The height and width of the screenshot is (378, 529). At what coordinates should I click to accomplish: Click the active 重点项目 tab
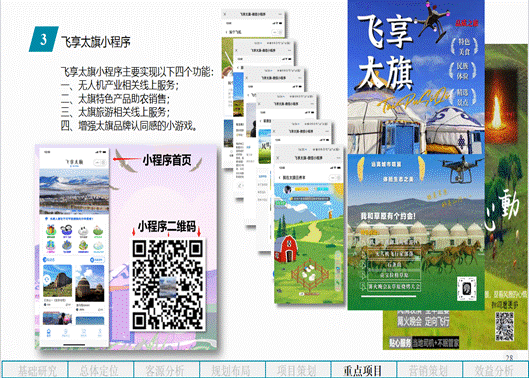(x=363, y=370)
